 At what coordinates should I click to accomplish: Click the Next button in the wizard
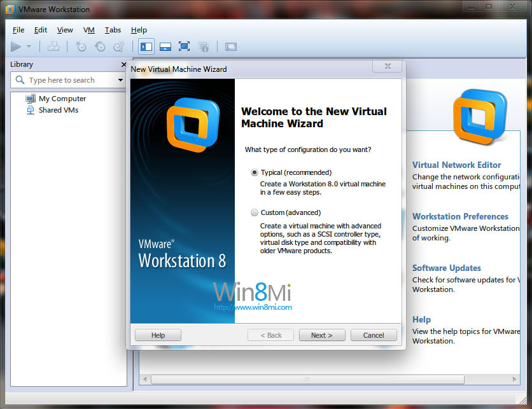[x=321, y=335]
